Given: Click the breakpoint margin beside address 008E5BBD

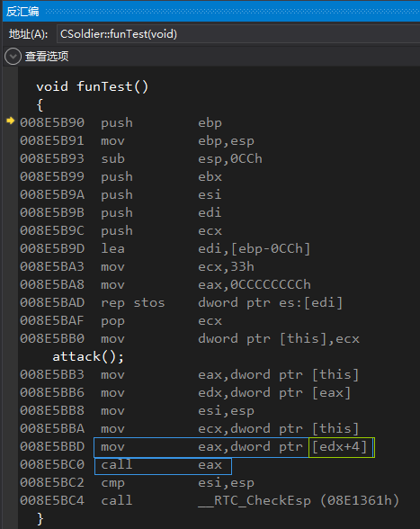Looking at the screenshot, I should tap(10, 446).
